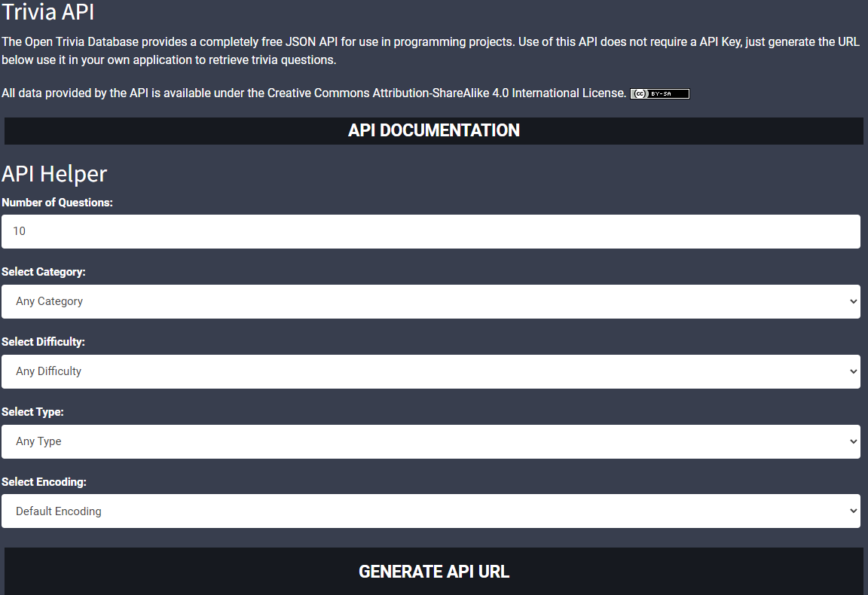The image size is (868, 595).
Task: Click the chevron on the Default Encoding dropdown
Action: tap(854, 511)
